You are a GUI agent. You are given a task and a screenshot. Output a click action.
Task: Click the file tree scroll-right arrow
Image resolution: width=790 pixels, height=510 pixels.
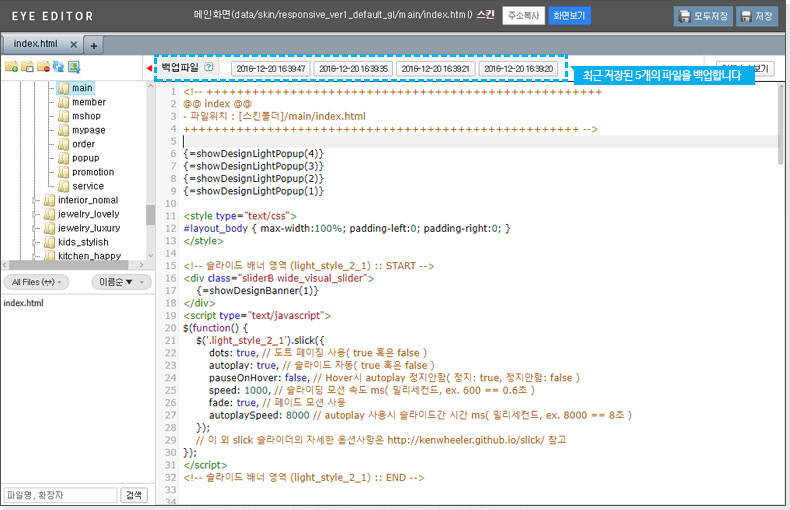click(x=142, y=265)
